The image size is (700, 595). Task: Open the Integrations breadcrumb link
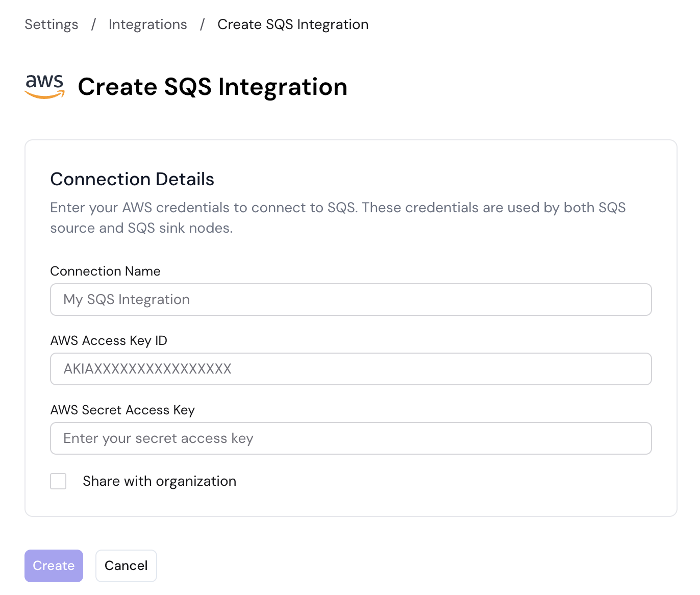pyautogui.click(x=148, y=24)
